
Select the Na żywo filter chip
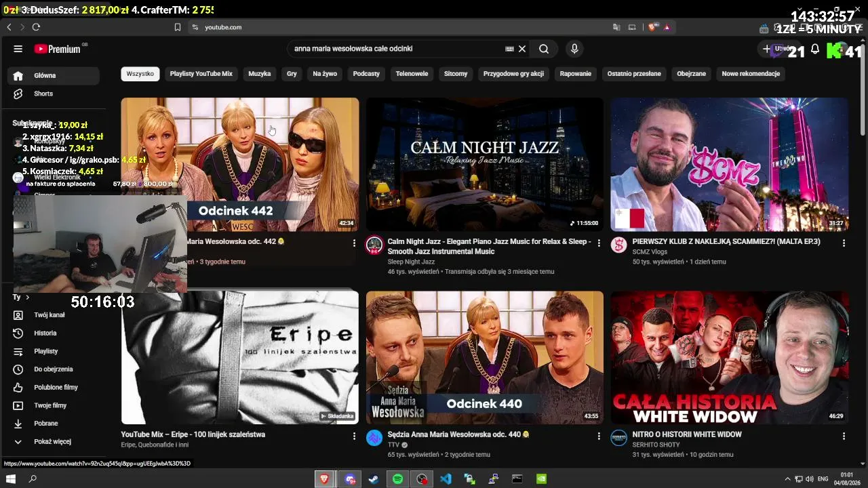325,74
